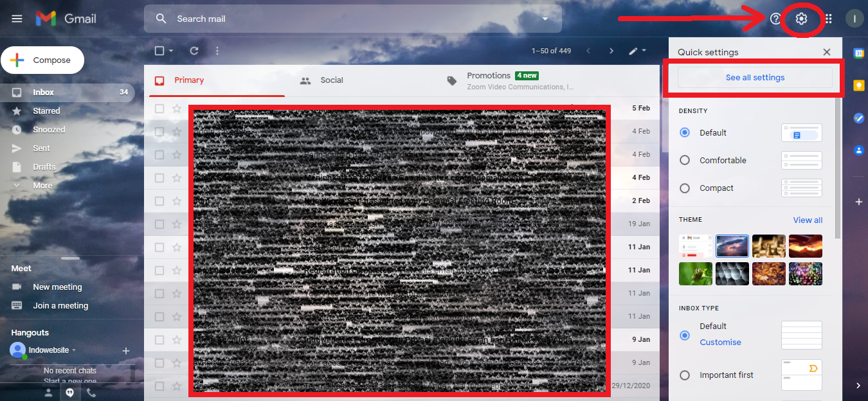Open the Google Calendar side panel icon
Viewport: 868px width, 401px height.
pos(858,53)
